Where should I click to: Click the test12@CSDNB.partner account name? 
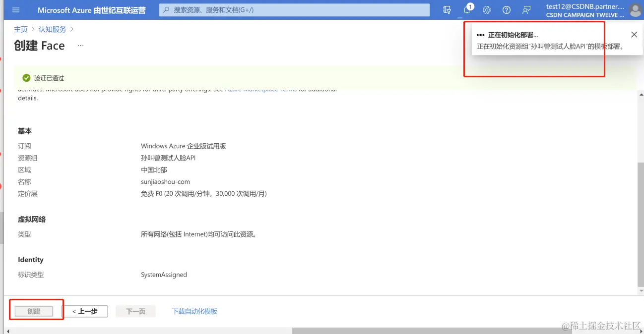point(585,6)
